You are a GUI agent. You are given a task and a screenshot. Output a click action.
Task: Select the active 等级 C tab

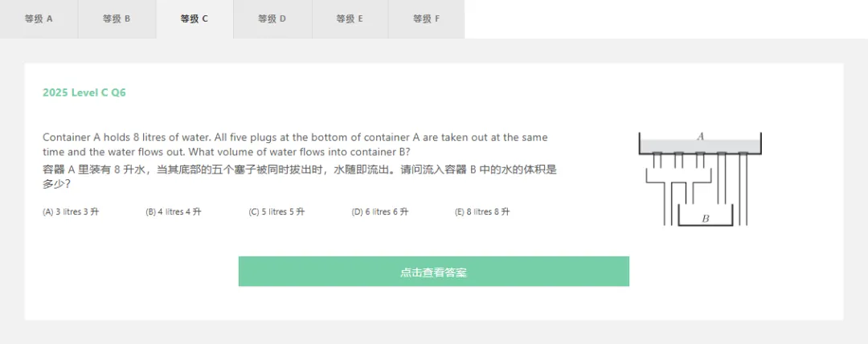(x=194, y=18)
